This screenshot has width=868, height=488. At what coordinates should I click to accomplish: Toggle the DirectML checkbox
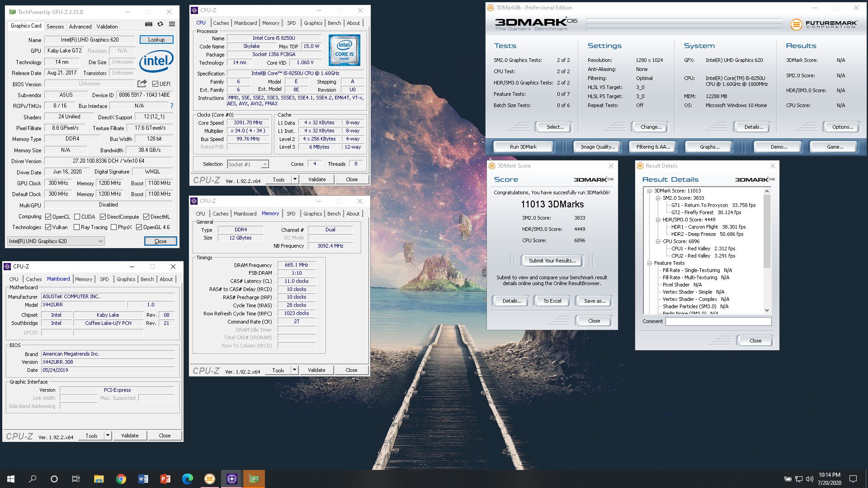(x=146, y=217)
